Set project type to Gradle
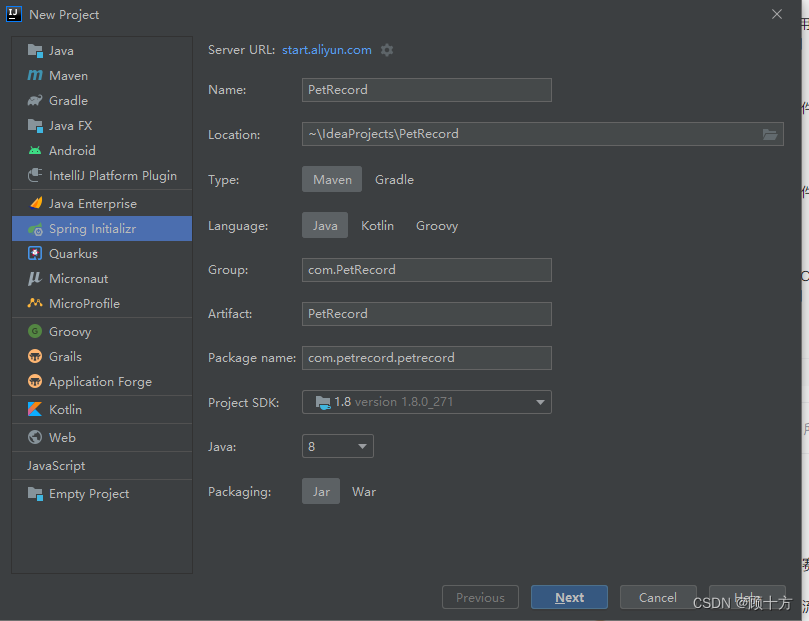The image size is (809, 621). (394, 179)
